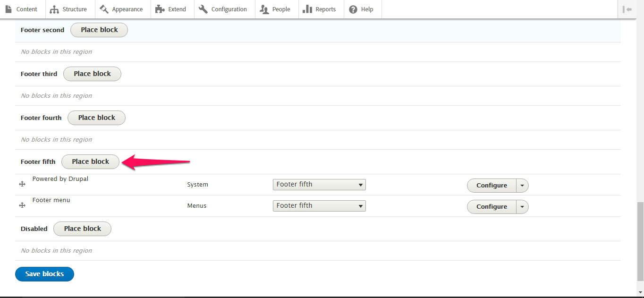644x298 pixels.
Task: Click the page vertical scrollbar thumb
Action: pyautogui.click(x=640, y=241)
